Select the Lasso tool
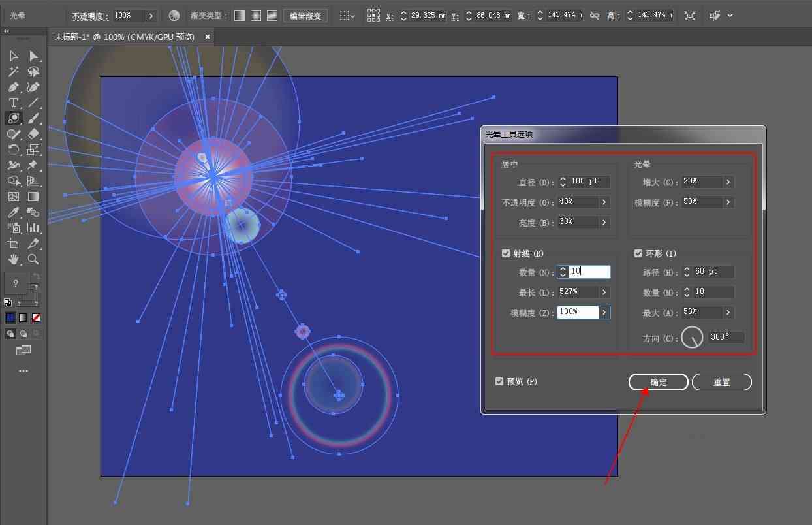 click(33, 72)
